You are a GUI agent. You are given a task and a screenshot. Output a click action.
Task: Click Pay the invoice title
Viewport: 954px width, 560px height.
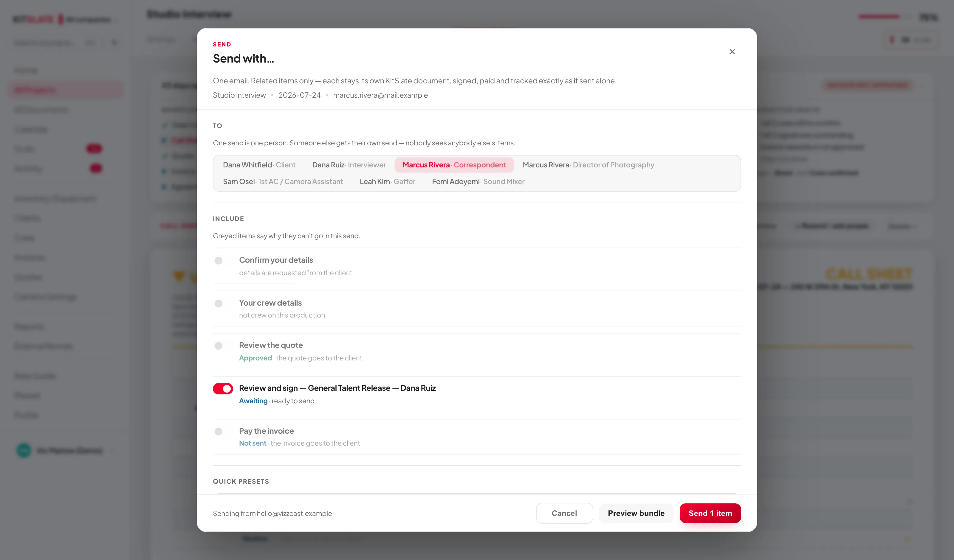(x=266, y=431)
